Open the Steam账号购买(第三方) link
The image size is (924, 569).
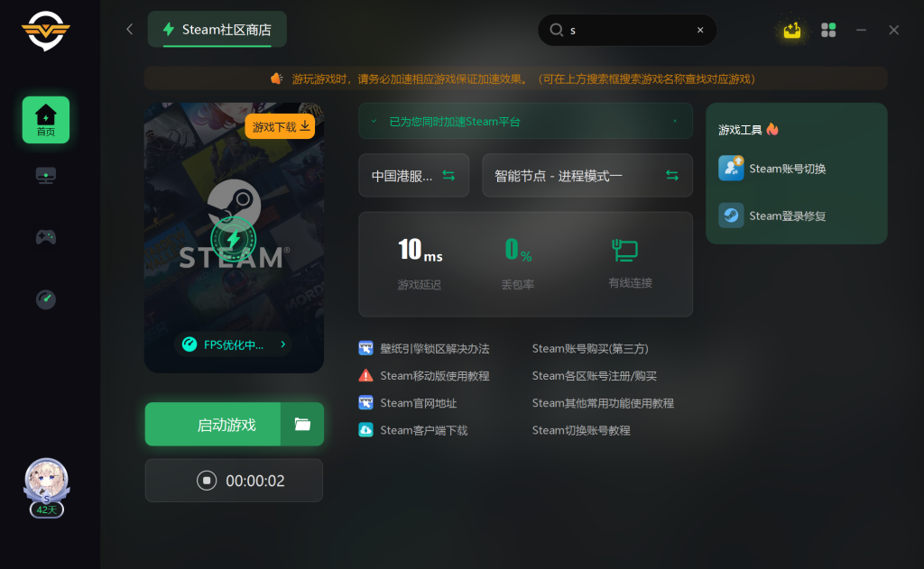tap(590, 349)
